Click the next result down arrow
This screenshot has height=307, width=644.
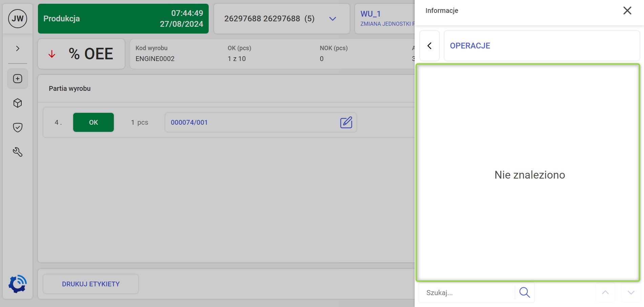pos(631,292)
